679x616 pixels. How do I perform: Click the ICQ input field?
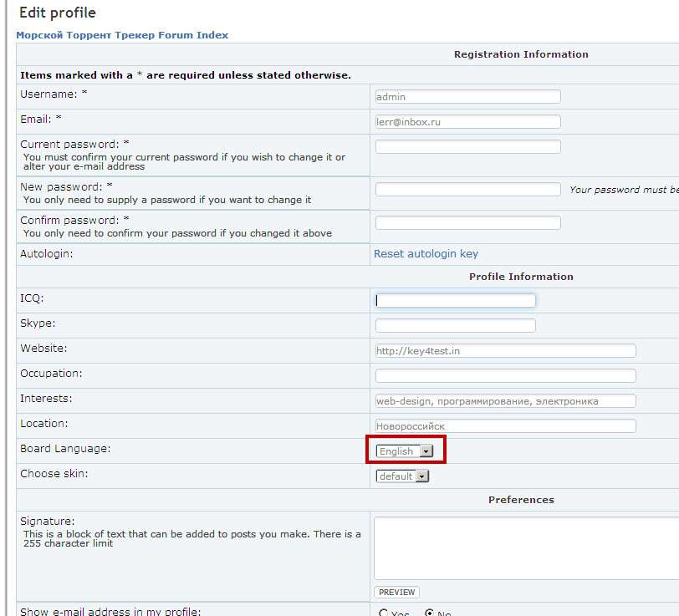(x=455, y=301)
